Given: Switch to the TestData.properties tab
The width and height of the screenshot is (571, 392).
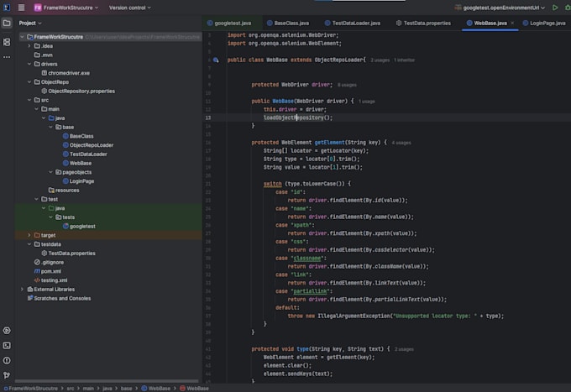Looking at the screenshot, I should (x=423, y=23).
